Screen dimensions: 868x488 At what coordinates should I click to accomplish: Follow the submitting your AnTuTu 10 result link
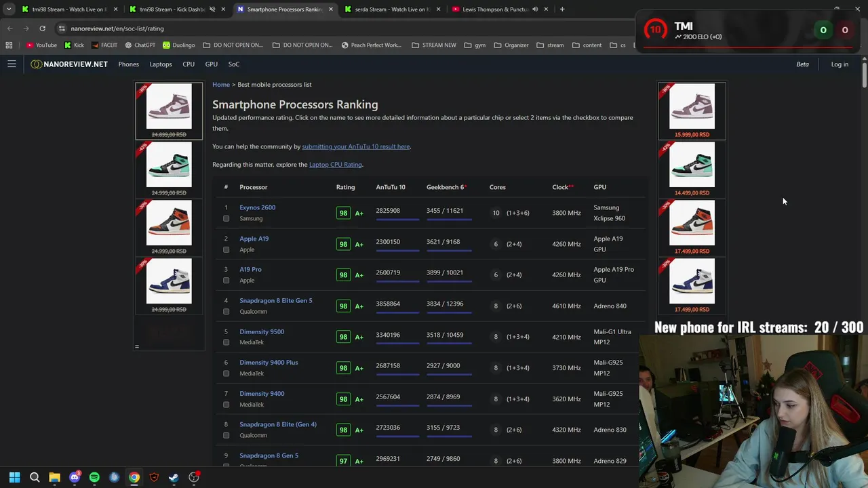(x=356, y=146)
